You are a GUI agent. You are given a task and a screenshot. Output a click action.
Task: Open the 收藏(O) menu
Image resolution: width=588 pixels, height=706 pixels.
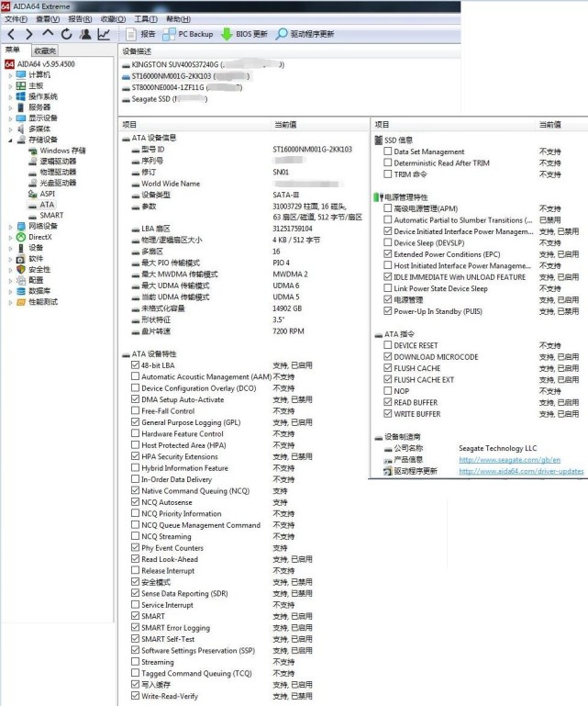pos(113,19)
